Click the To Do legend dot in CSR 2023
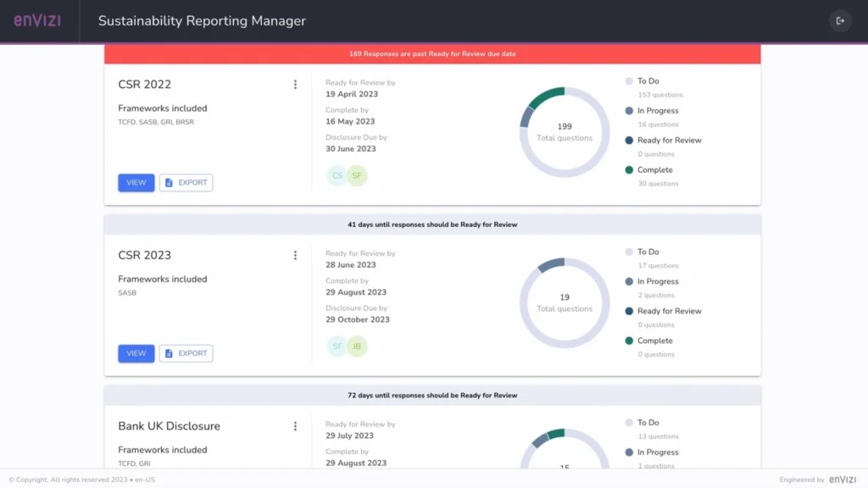This screenshot has width=868, height=488. pos(629,252)
